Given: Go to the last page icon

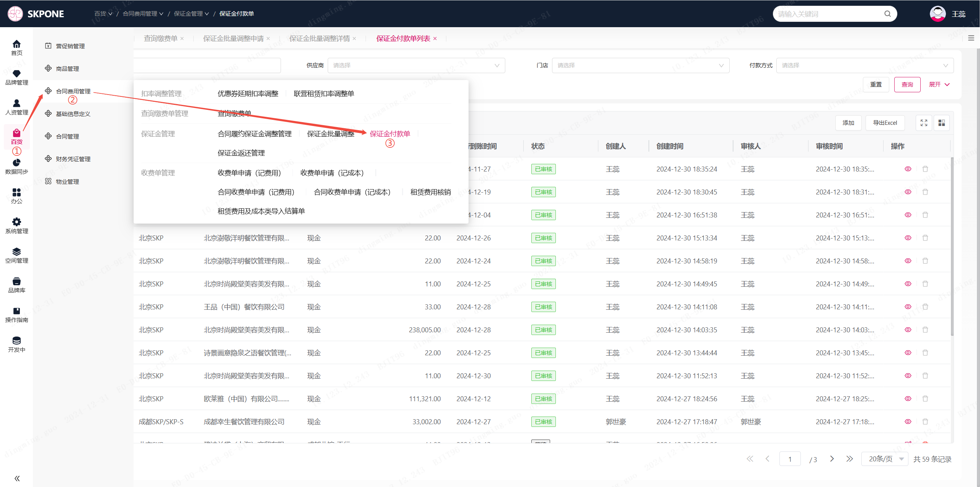Looking at the screenshot, I should [849, 459].
